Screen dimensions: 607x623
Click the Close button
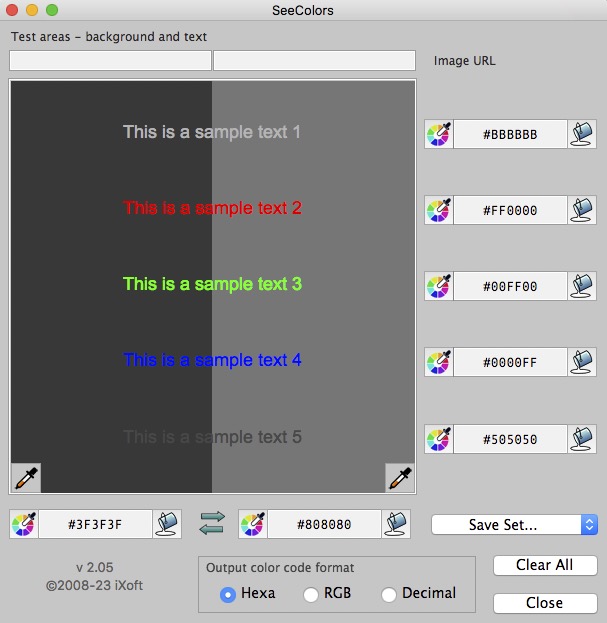click(x=545, y=603)
